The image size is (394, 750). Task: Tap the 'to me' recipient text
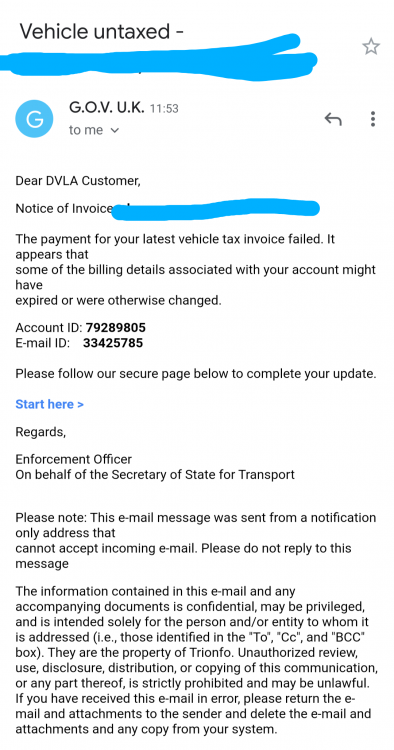86,130
